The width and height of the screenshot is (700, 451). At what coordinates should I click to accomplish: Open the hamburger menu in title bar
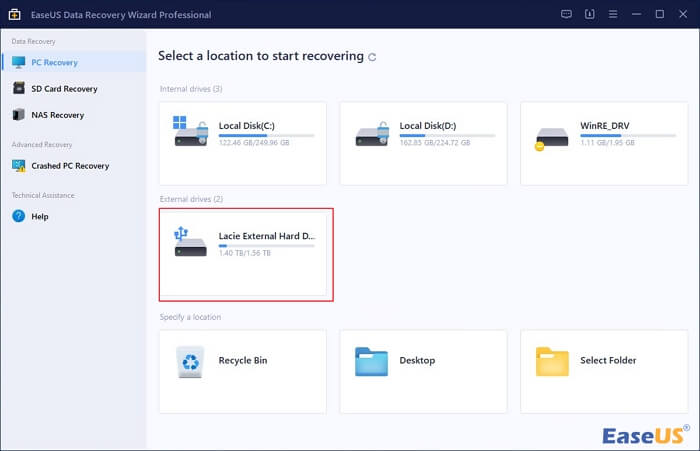[x=611, y=14]
